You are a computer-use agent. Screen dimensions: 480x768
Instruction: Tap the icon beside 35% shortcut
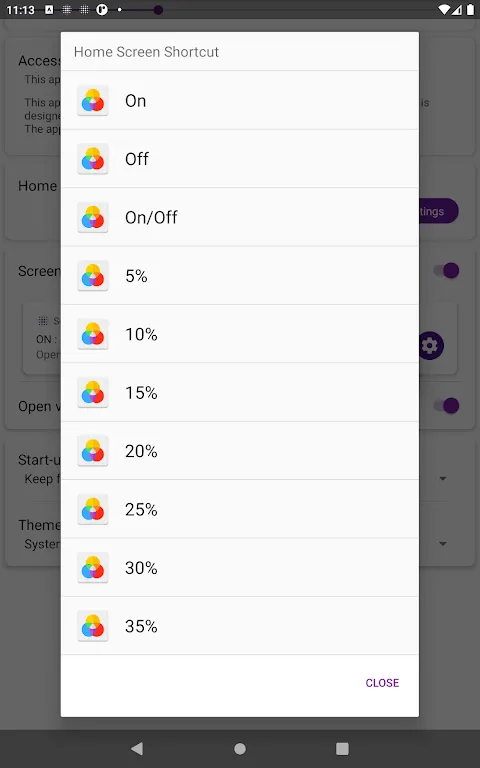(x=93, y=626)
